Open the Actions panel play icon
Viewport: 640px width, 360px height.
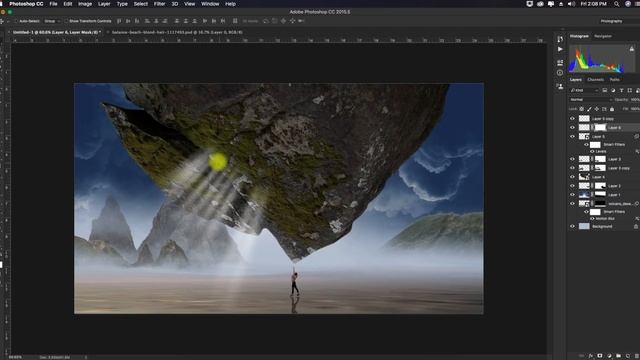point(560,49)
